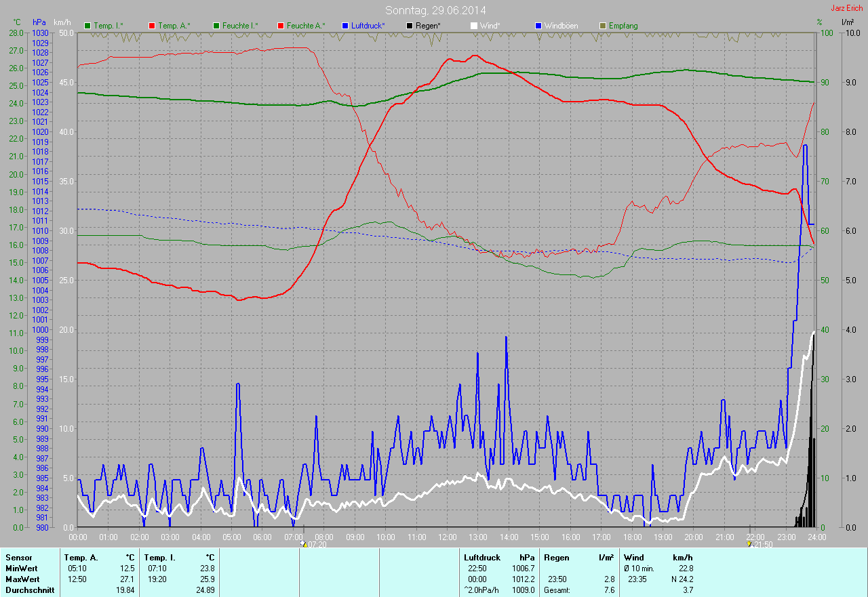Click the 28.0 label on the °C axis
The image size is (868, 597).
(x=16, y=33)
